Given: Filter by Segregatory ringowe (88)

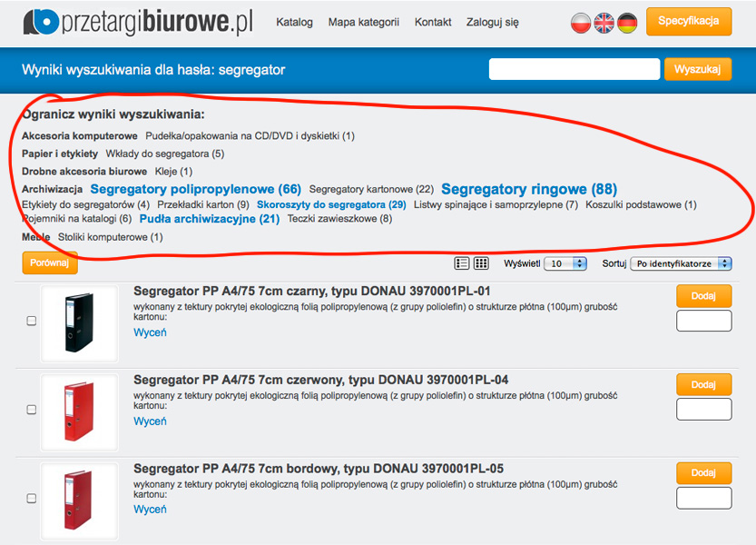Looking at the screenshot, I should tap(529, 189).
